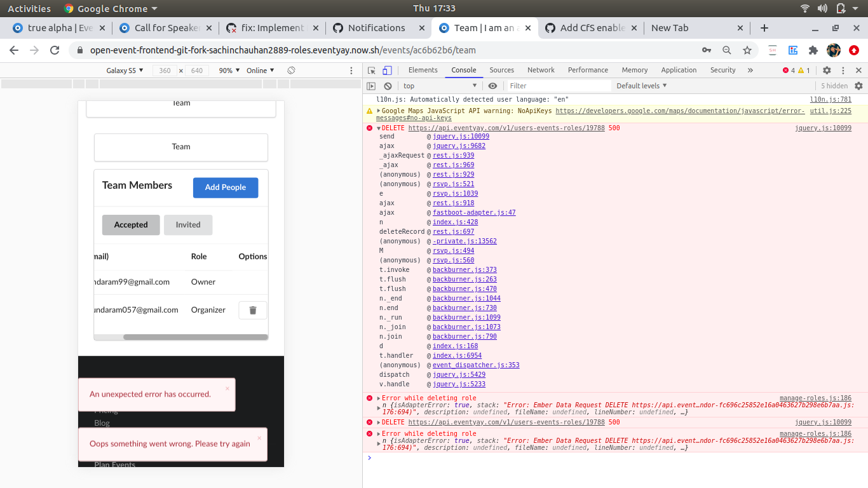The height and width of the screenshot is (488, 868).
Task: Dismiss the unexpected error notification
Action: pyautogui.click(x=227, y=388)
